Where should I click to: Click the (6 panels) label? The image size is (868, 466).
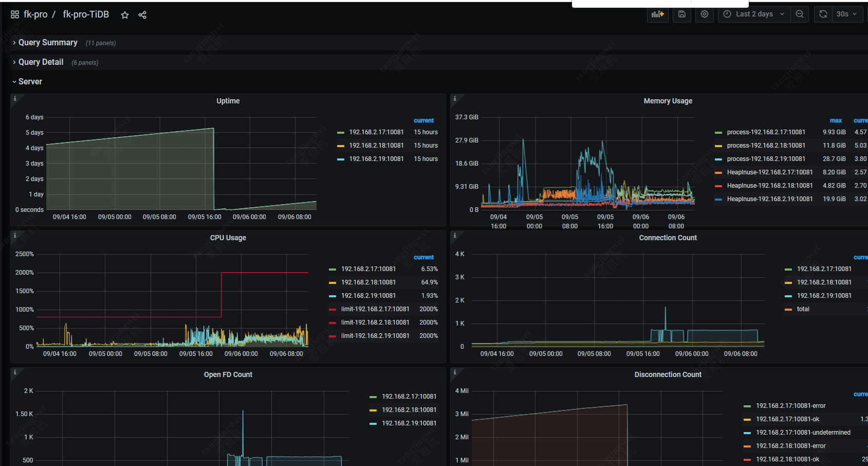(85, 63)
